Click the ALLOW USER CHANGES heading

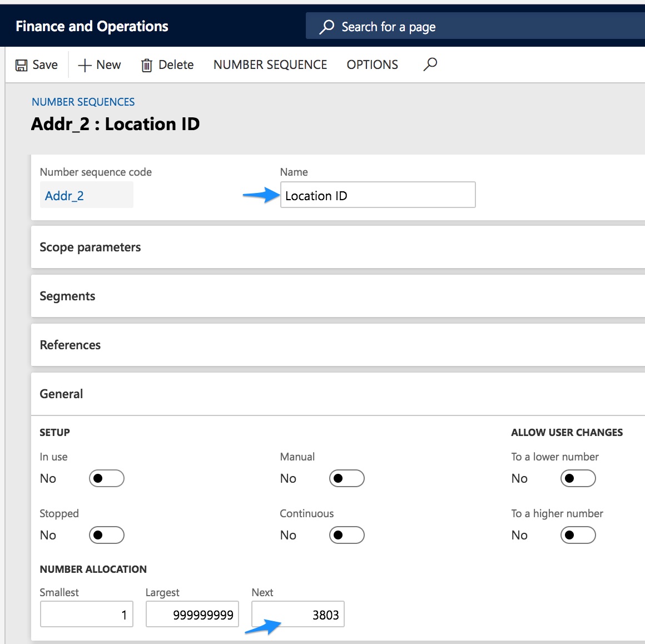point(567,433)
